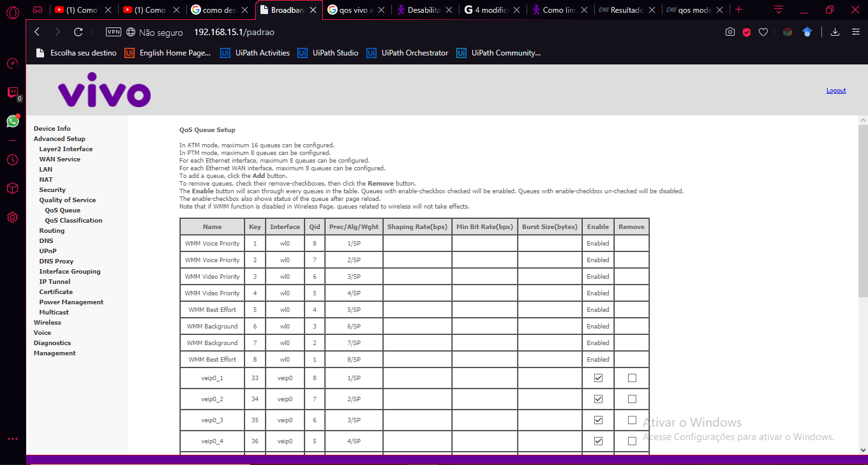Open the UiPath Activities bookmark
The height and width of the screenshot is (465, 868).
[x=255, y=53]
